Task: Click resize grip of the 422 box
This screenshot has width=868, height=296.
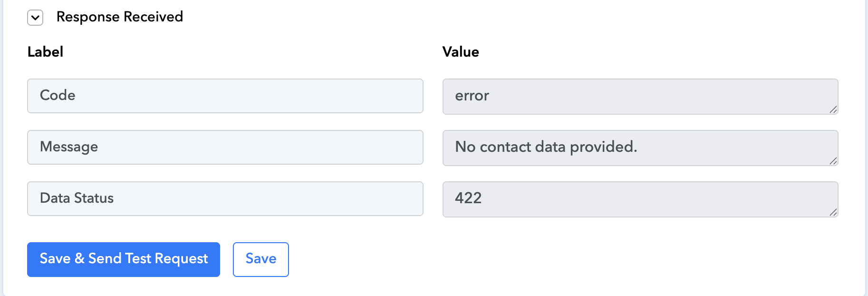Action: [x=833, y=212]
